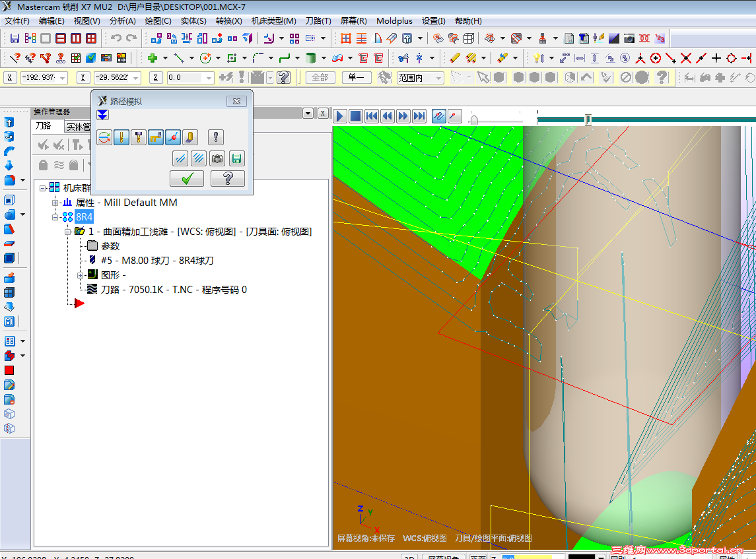Click the triple diagonal lines restrict icon
Viewport: 756px width, 559px height.
(199, 158)
